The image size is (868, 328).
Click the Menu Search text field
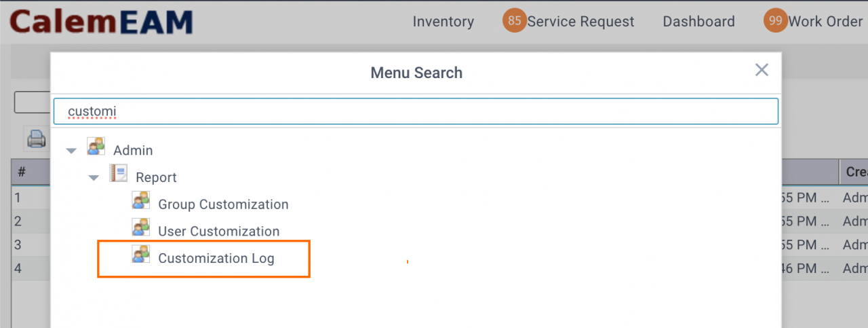coord(416,111)
